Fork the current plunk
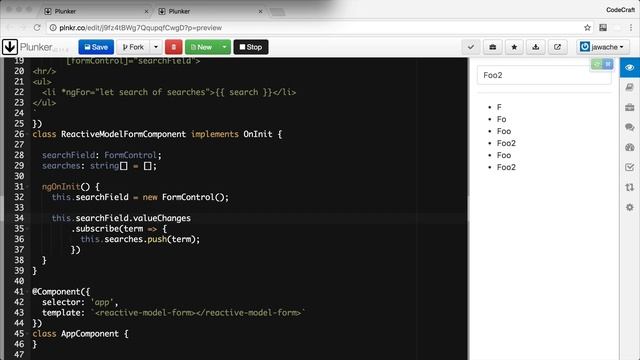The image size is (640, 360). coord(133,47)
